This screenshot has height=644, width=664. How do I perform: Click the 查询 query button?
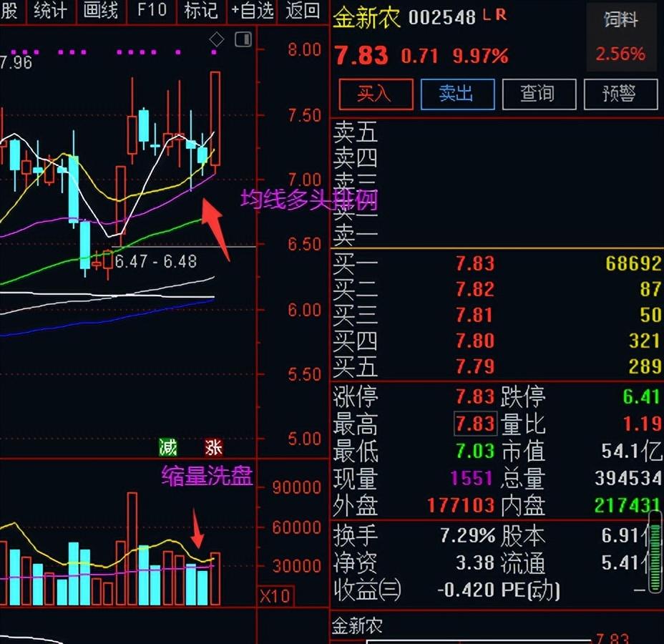click(x=538, y=94)
